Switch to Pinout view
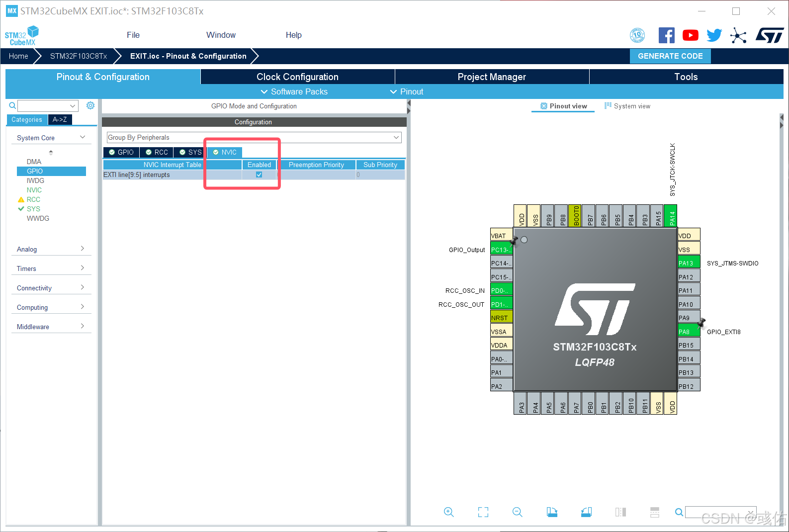 pyautogui.click(x=564, y=106)
